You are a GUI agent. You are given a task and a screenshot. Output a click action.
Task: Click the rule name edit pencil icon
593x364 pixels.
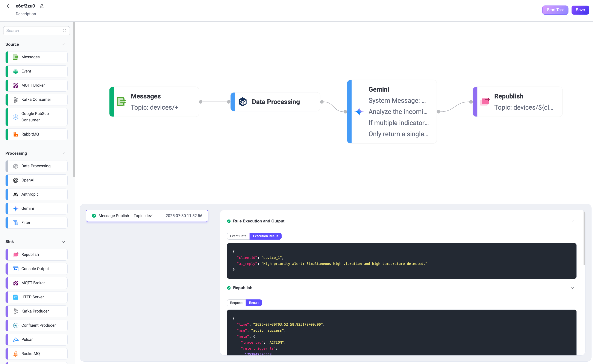42,6
